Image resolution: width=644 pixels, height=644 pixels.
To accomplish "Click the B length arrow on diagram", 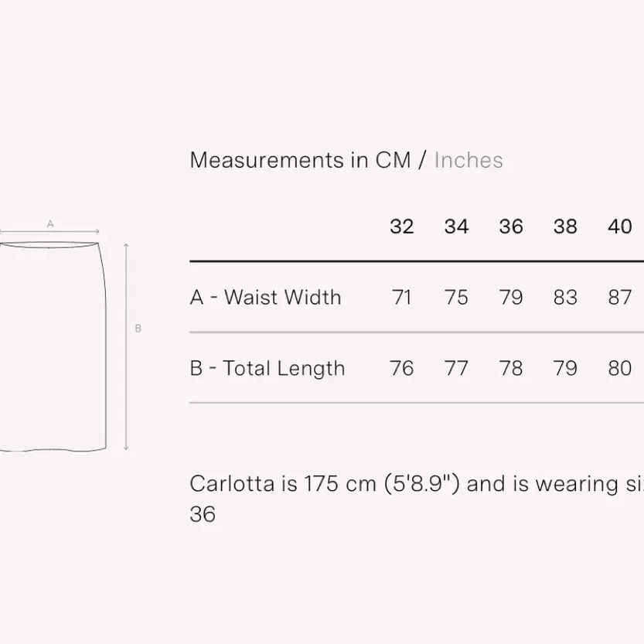I will click(x=126, y=347).
